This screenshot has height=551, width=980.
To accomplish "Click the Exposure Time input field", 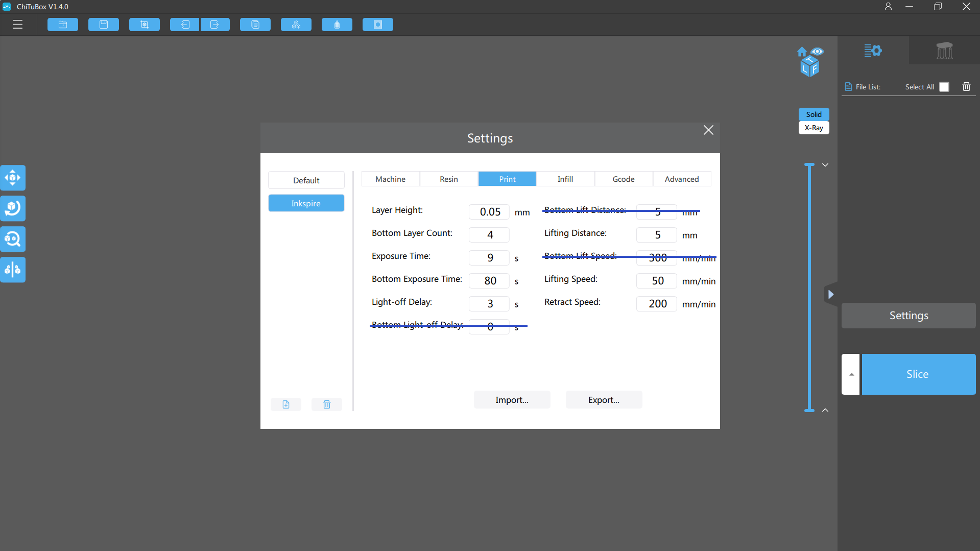I will coord(489,258).
